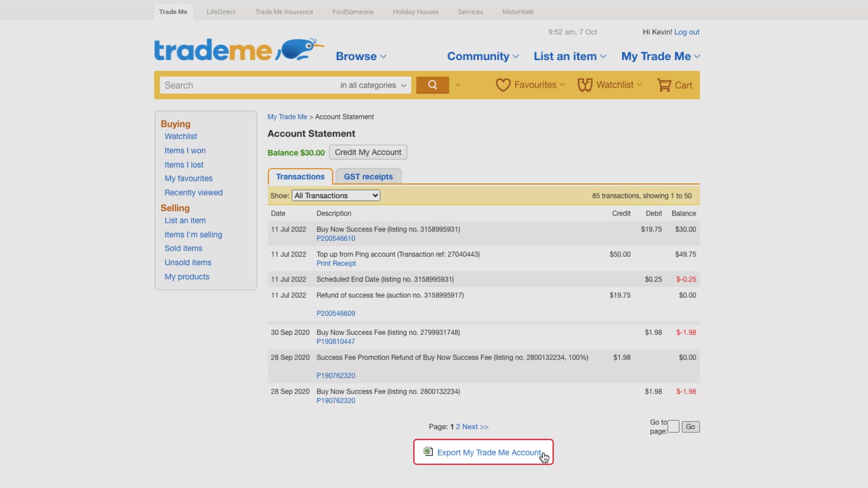868x488 pixels.
Task: Expand the My Trade Me menu
Action: pos(660,56)
